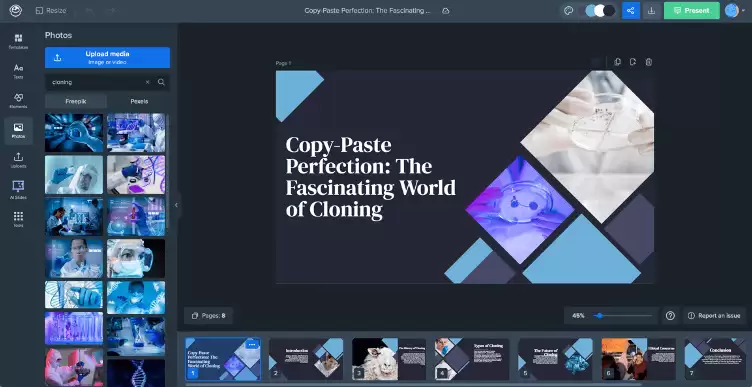The image size is (752, 387).
Task: Open the Elements panel
Action: [18, 101]
